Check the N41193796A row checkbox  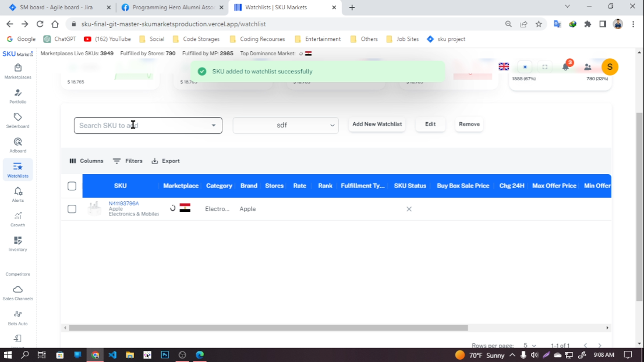coord(72,209)
